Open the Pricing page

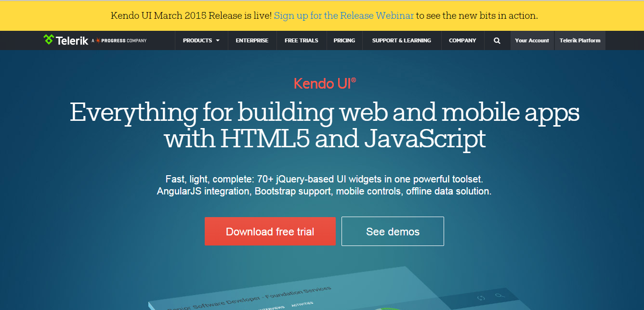[x=344, y=40]
